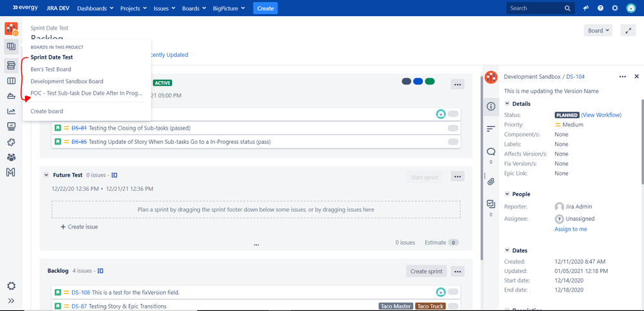Open the Projects dropdown menu
Screen dimensions: 644x311
[x=133, y=8]
